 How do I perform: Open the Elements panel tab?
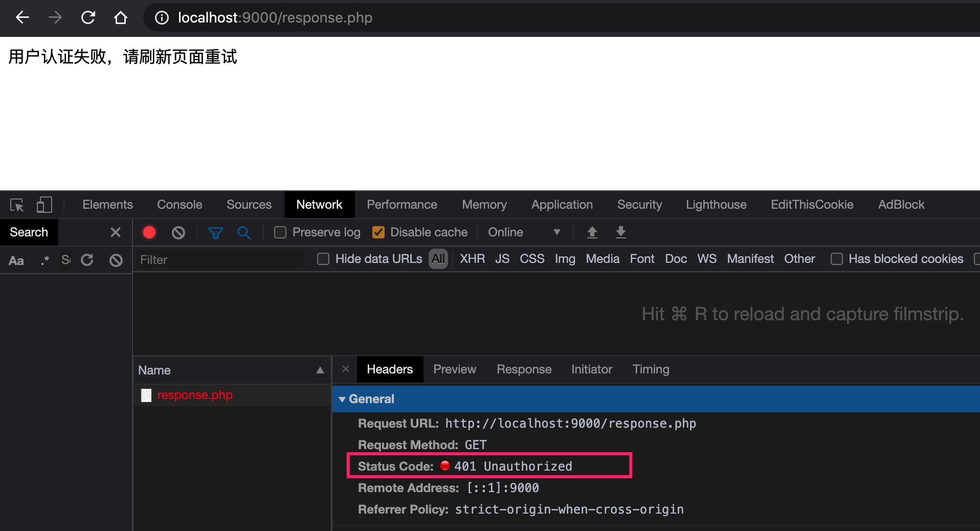107,205
